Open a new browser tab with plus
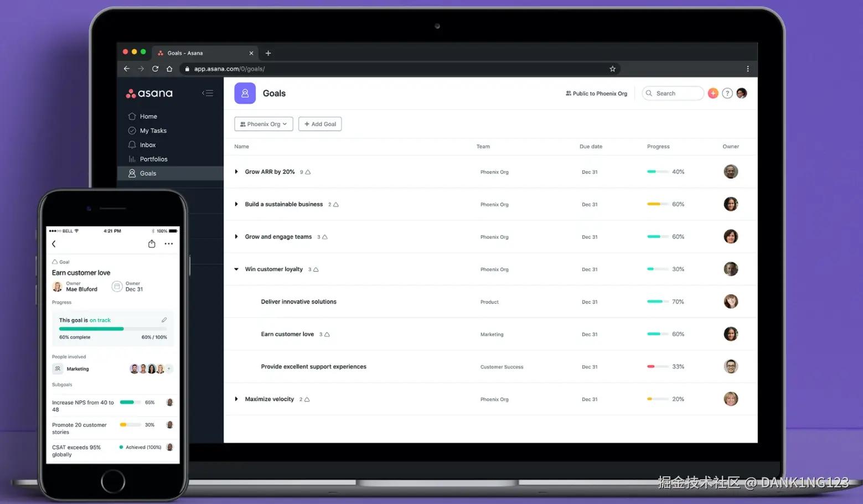 [268, 53]
